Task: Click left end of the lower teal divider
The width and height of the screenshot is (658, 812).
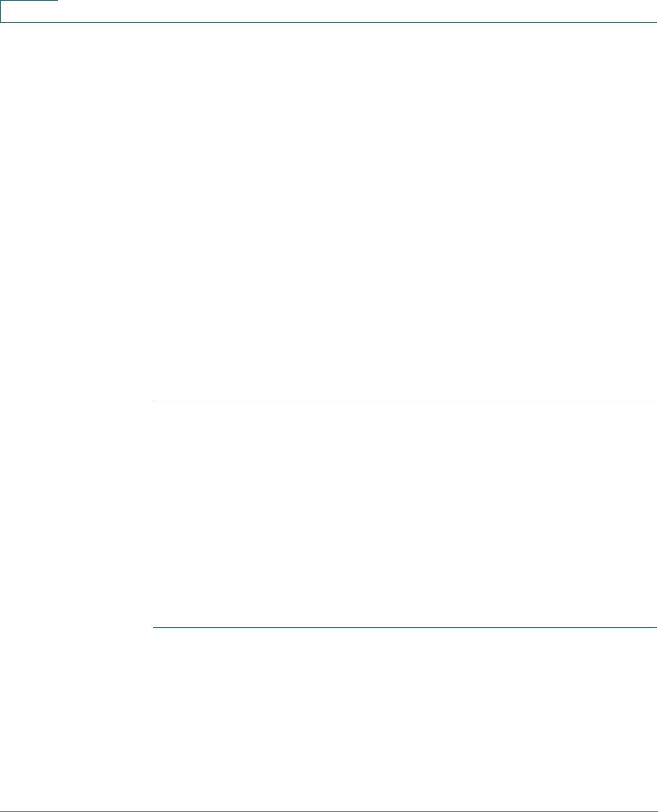Action: [x=154, y=627]
